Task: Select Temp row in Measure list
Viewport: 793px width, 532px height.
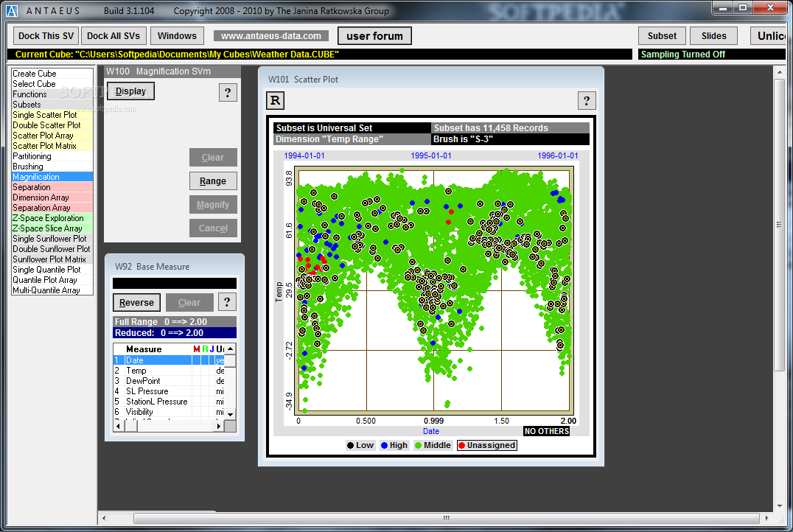Action: coord(169,371)
